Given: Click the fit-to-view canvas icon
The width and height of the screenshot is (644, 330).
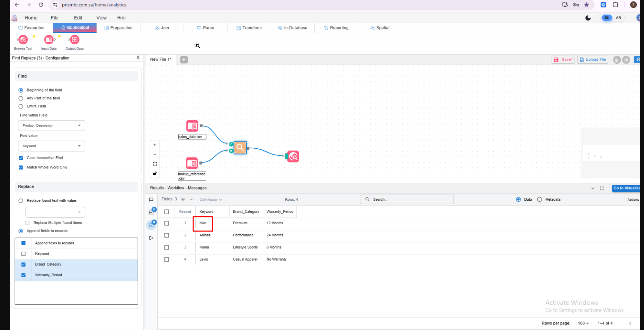Looking at the screenshot, I should click(155, 164).
